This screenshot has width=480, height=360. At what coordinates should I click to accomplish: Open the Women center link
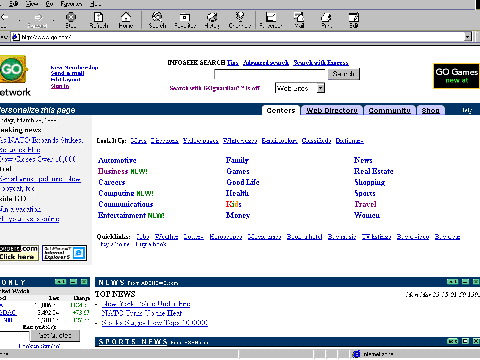pos(367,215)
